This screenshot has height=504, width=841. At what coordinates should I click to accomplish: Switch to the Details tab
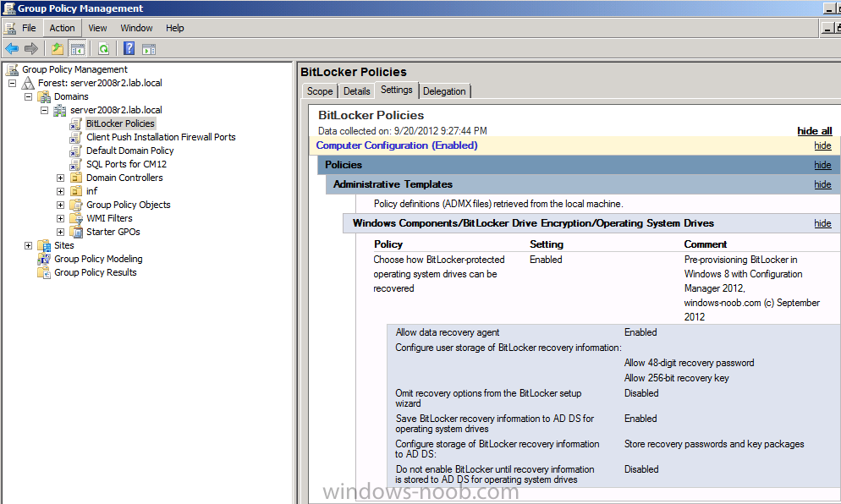(357, 91)
